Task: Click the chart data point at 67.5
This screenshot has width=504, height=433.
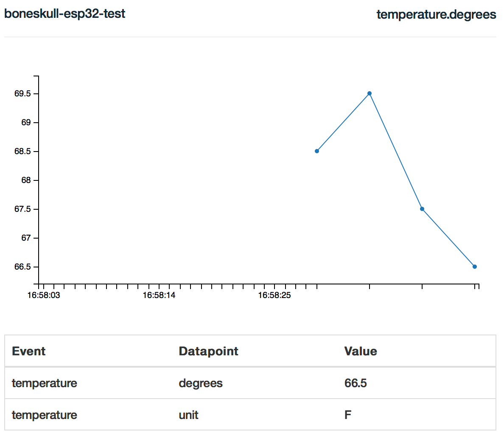Action: point(422,209)
